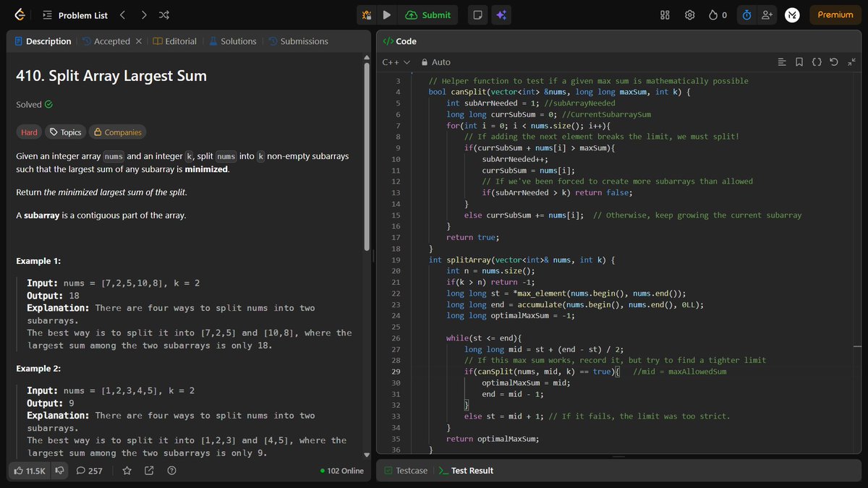Switch to the Description tab
This screenshot has height=488, width=868.
(43, 41)
